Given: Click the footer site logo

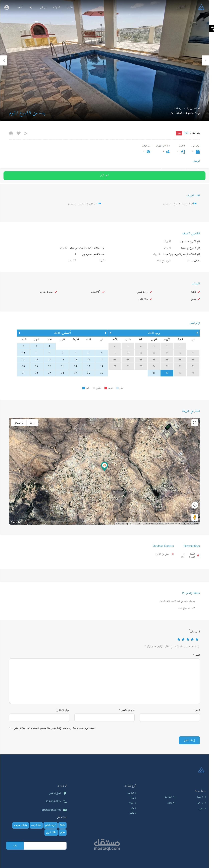Looking at the screenshot, I should (x=201, y=770).
